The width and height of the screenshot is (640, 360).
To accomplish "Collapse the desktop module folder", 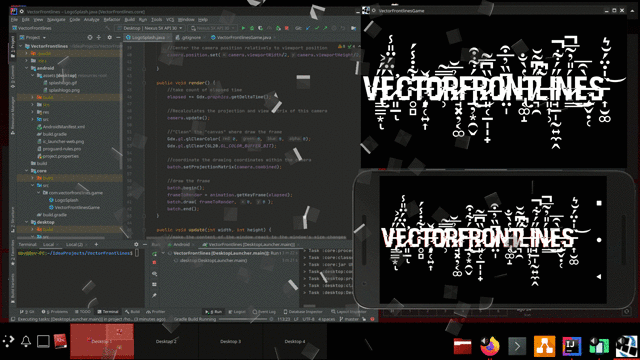I will pos(27,222).
